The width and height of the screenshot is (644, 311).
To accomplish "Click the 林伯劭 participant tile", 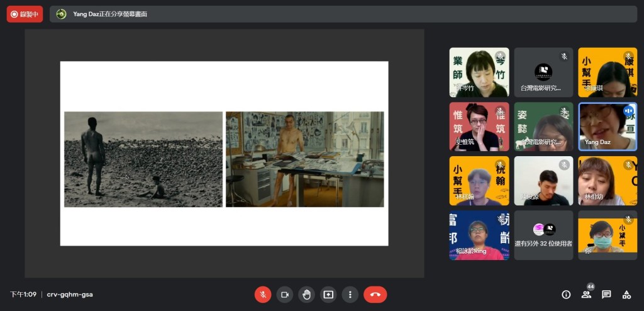I will [x=607, y=181].
